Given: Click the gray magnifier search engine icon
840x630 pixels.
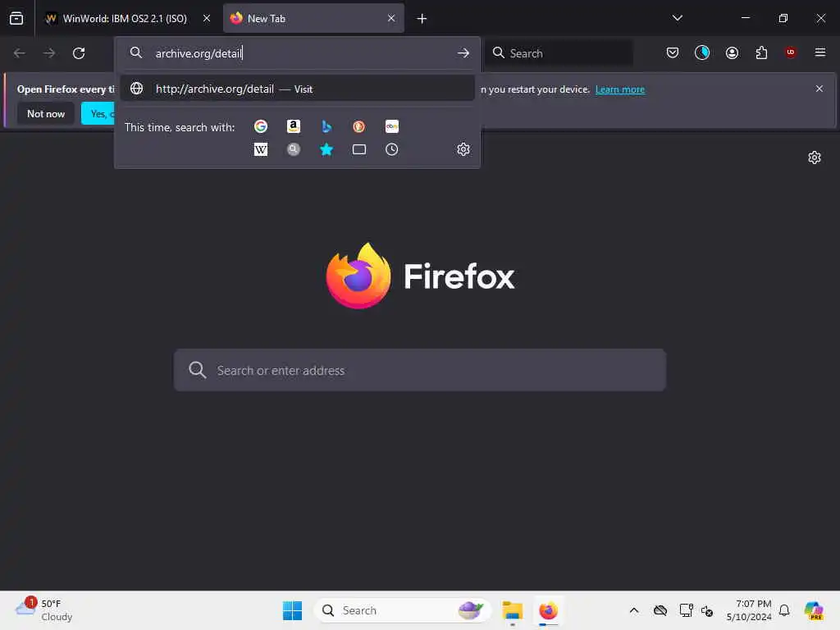Looking at the screenshot, I should click(x=293, y=149).
